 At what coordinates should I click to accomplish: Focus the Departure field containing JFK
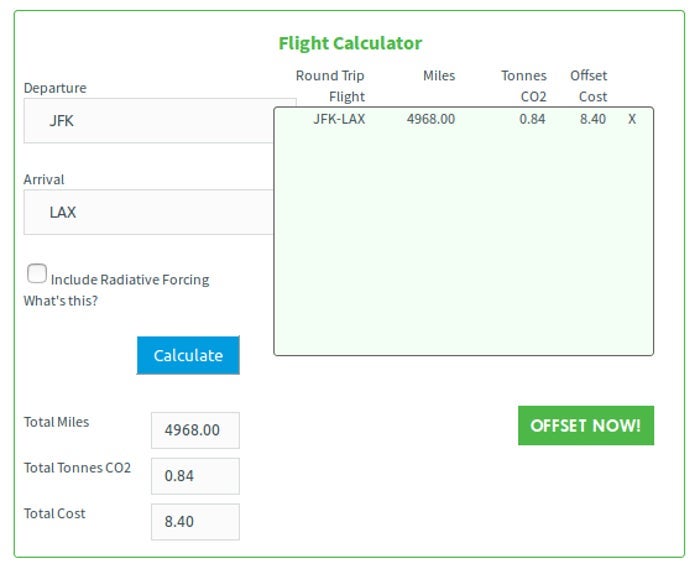coord(150,121)
